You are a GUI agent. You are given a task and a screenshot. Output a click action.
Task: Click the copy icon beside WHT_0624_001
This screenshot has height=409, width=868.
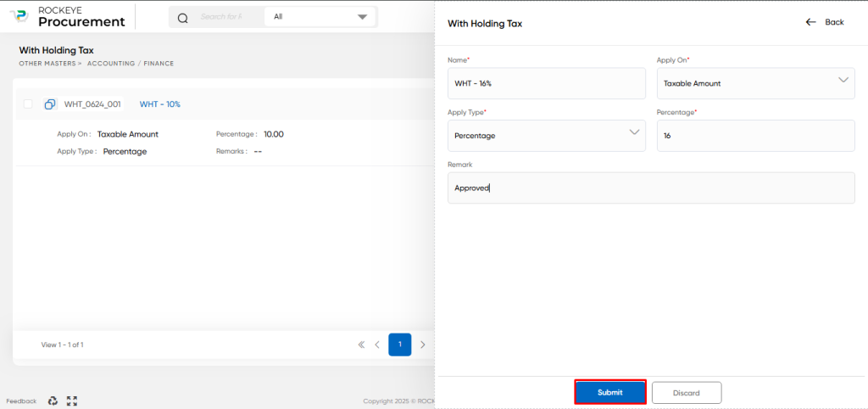pos(50,104)
